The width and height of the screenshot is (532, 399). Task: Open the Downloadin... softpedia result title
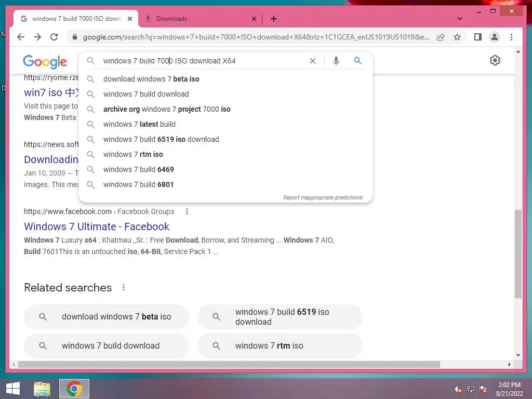51,159
